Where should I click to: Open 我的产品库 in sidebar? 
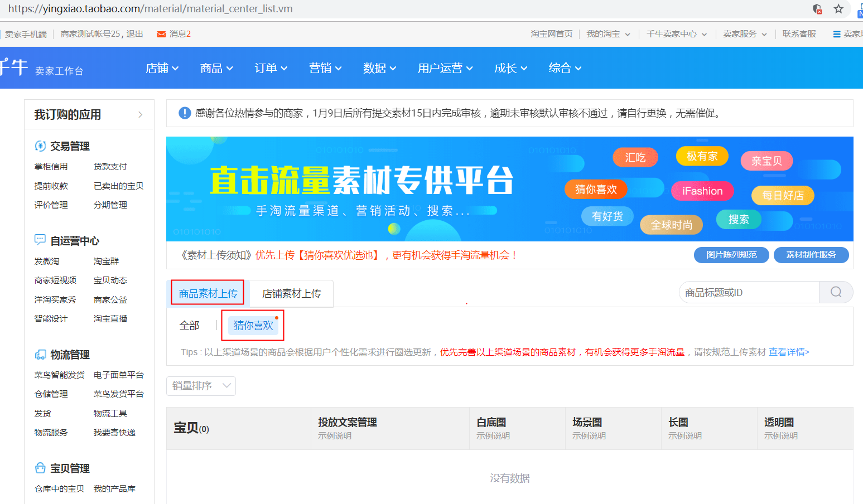click(x=114, y=489)
